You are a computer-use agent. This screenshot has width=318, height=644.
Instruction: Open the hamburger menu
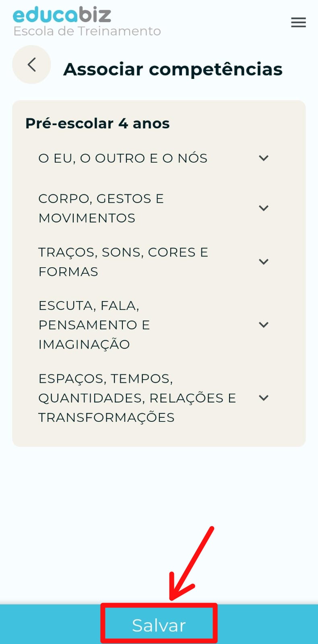298,22
